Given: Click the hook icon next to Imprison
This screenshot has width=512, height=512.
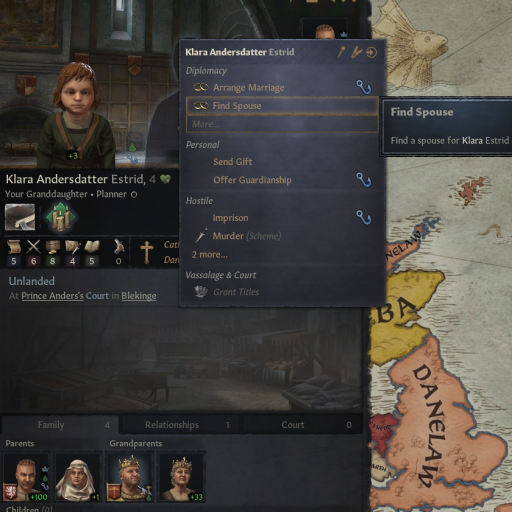Looking at the screenshot, I should coord(364,217).
